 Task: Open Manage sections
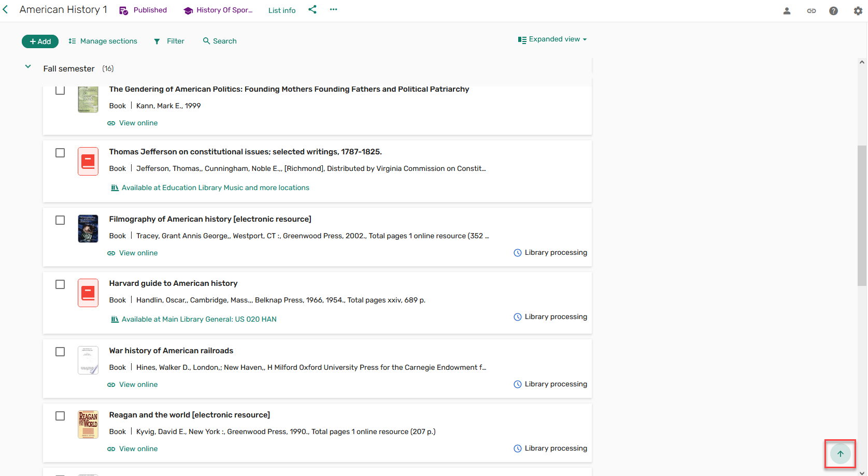point(103,41)
